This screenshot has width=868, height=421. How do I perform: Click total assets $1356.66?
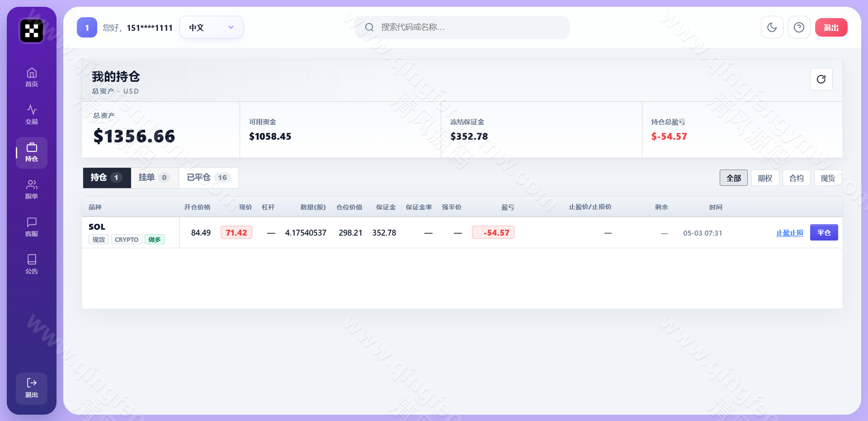[134, 136]
